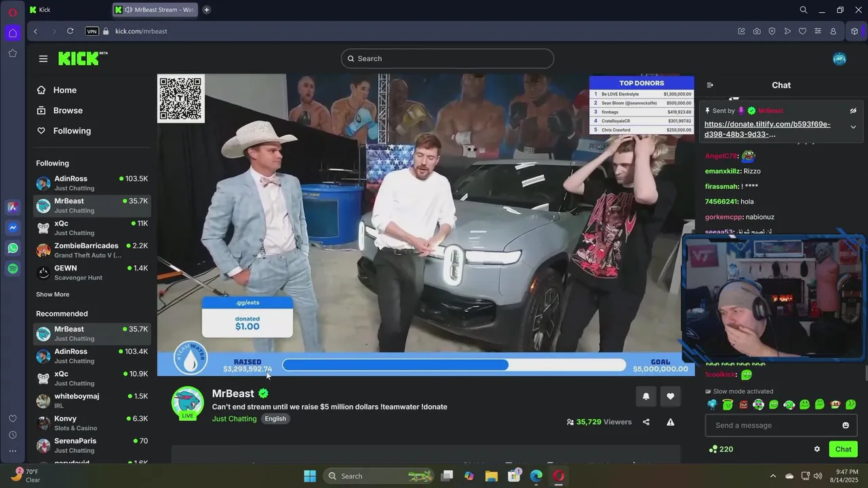The height and width of the screenshot is (488, 868).
Task: Show hidden system tray icons
Action: [772, 476]
